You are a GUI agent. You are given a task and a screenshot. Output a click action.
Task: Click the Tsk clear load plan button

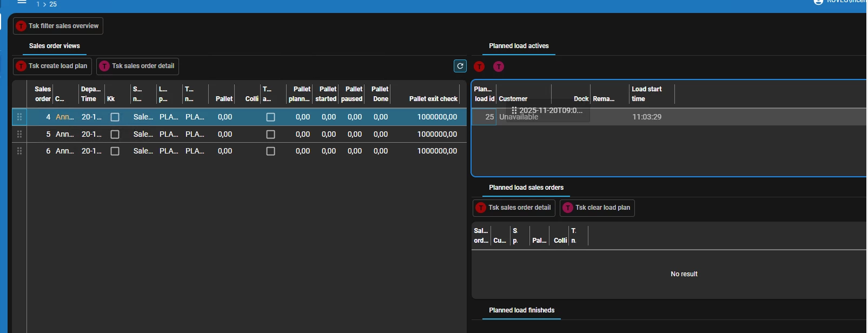[x=597, y=208]
